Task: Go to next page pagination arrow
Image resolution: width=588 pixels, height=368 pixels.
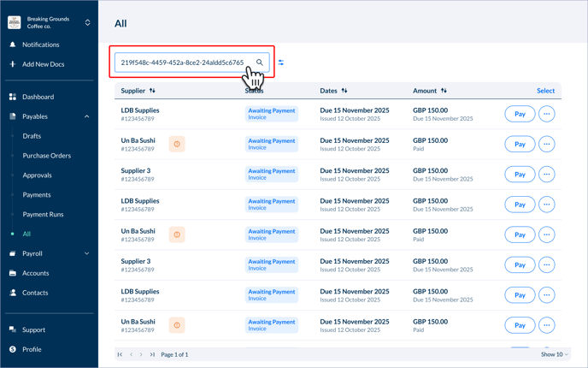Action: click(141, 354)
